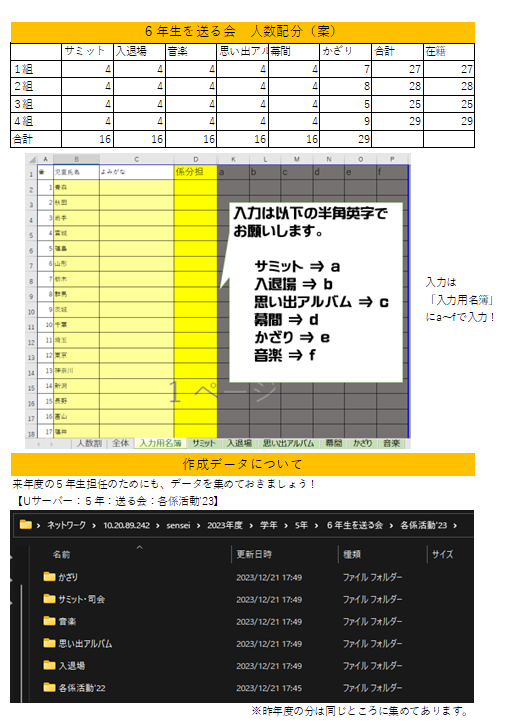Select Excel column P header
This screenshot has height=723, width=505.
392,160
